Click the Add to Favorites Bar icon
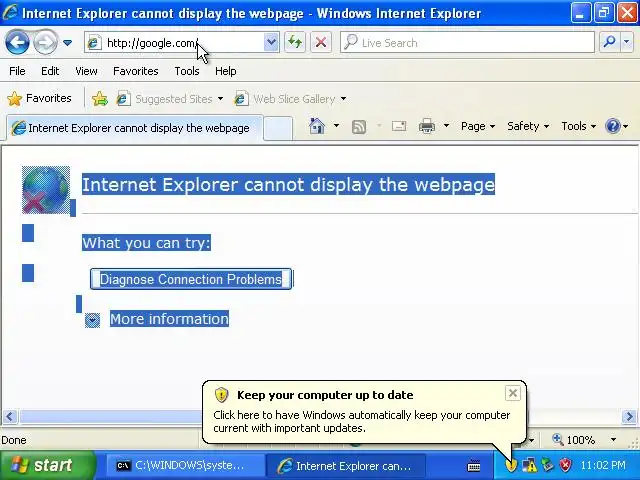This screenshot has height=480, width=640. [x=100, y=99]
